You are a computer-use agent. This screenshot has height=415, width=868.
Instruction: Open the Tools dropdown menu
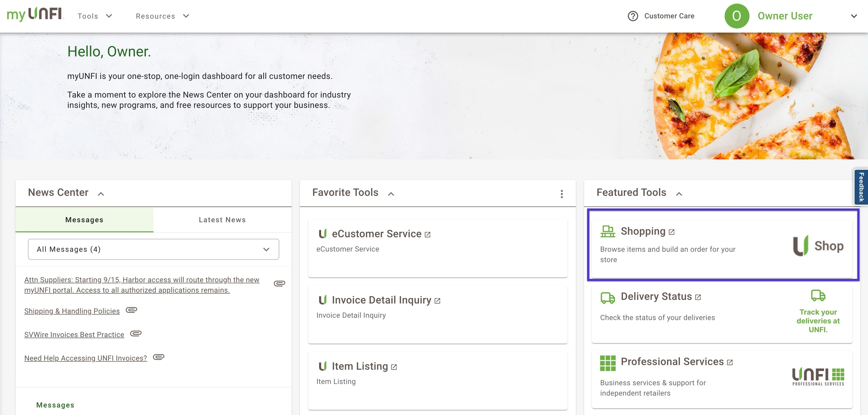pos(95,16)
